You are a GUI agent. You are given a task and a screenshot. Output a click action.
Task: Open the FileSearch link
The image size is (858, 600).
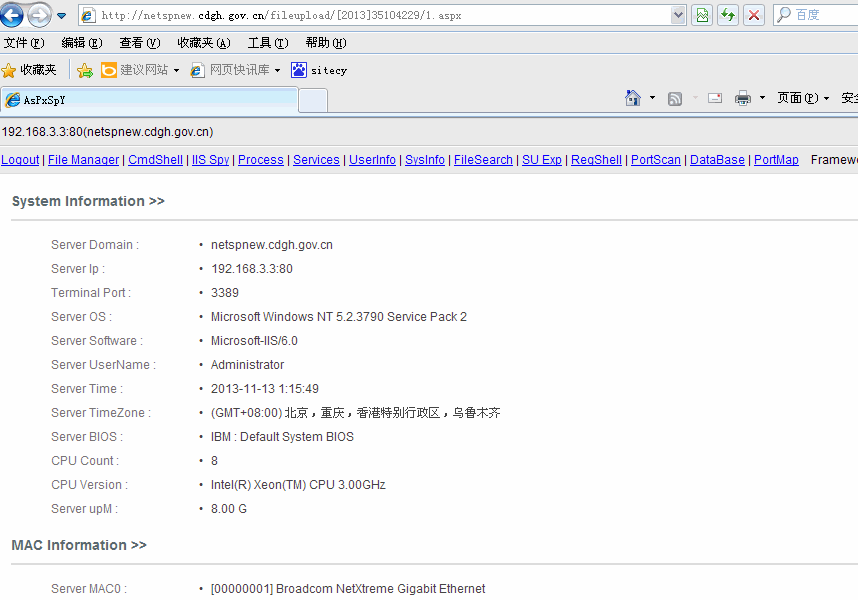click(x=483, y=160)
